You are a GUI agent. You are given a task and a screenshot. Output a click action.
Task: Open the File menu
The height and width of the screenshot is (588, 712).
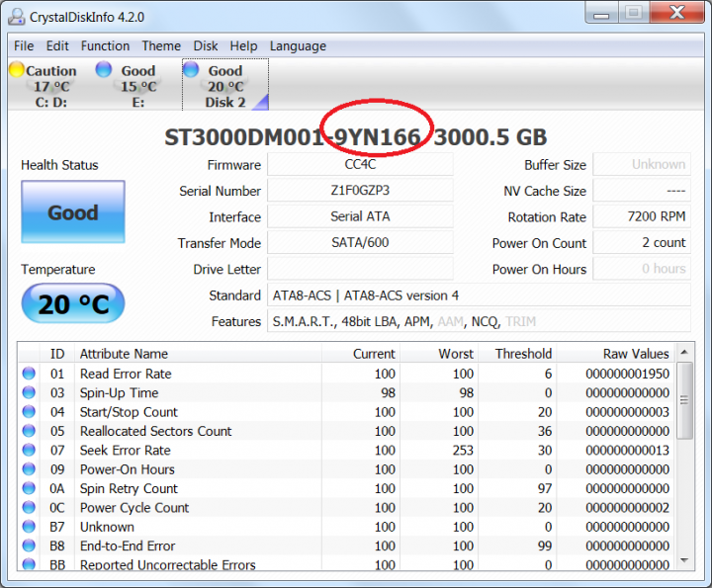[x=24, y=45]
